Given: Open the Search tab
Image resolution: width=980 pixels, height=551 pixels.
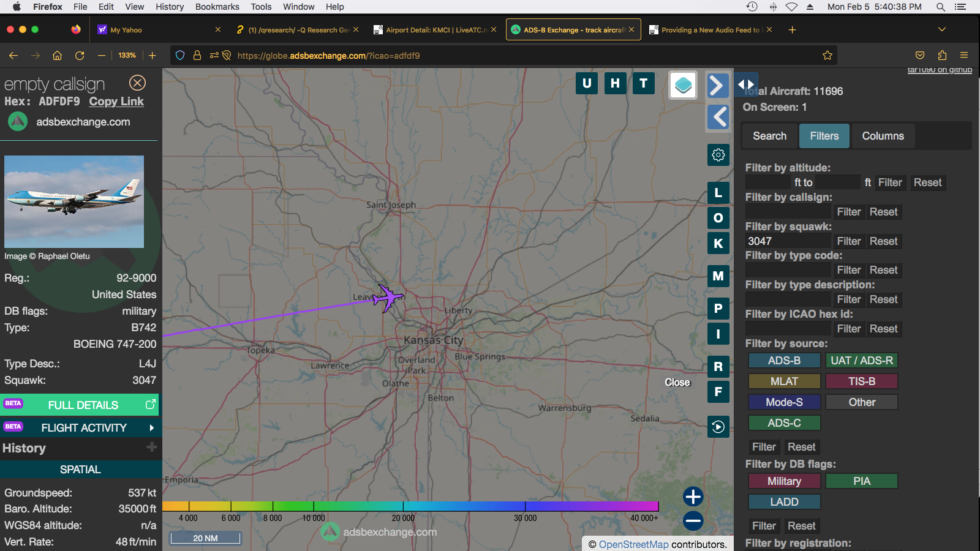Looking at the screenshot, I should 769,136.
